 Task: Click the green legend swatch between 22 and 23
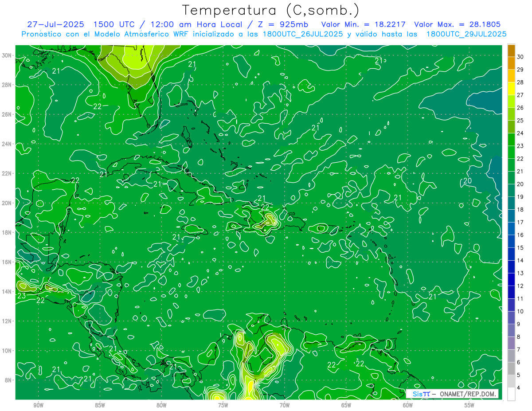tap(511, 153)
